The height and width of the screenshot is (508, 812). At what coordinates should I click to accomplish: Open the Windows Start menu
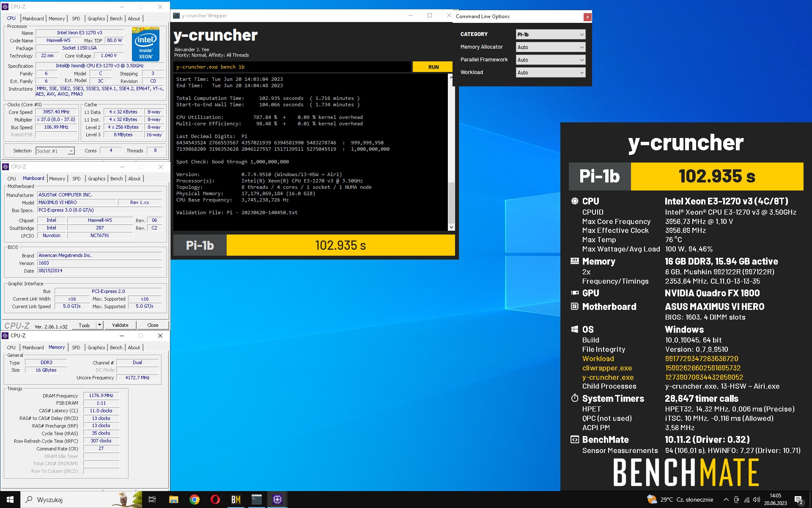click(x=10, y=500)
